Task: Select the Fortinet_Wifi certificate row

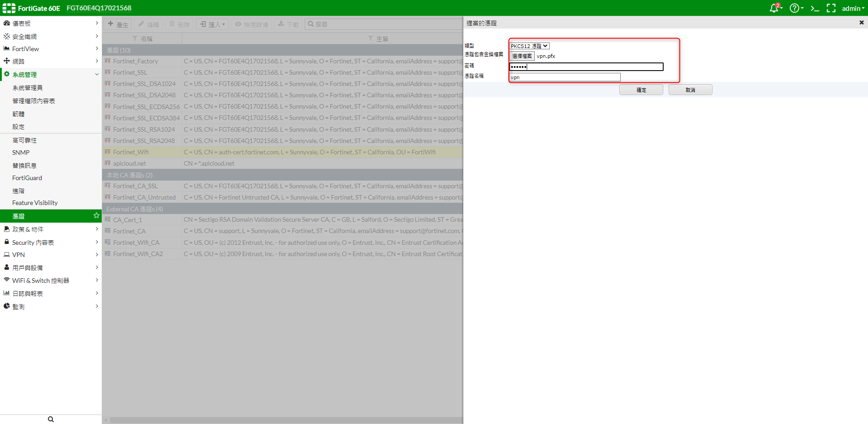Action: pyautogui.click(x=283, y=152)
